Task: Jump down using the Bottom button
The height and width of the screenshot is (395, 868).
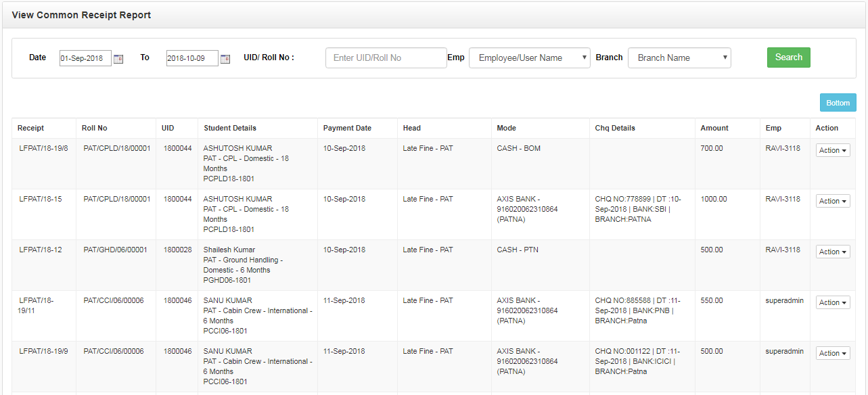Action: pyautogui.click(x=838, y=103)
